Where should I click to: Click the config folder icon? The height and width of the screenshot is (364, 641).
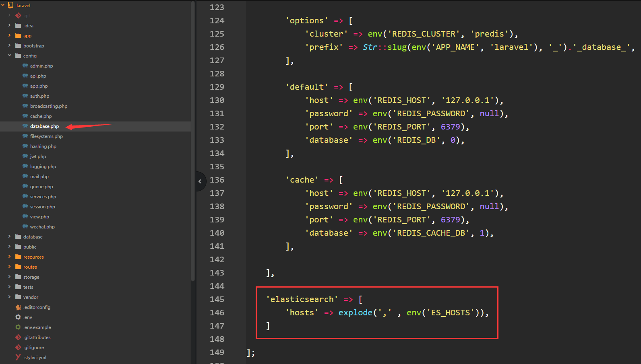(x=18, y=56)
